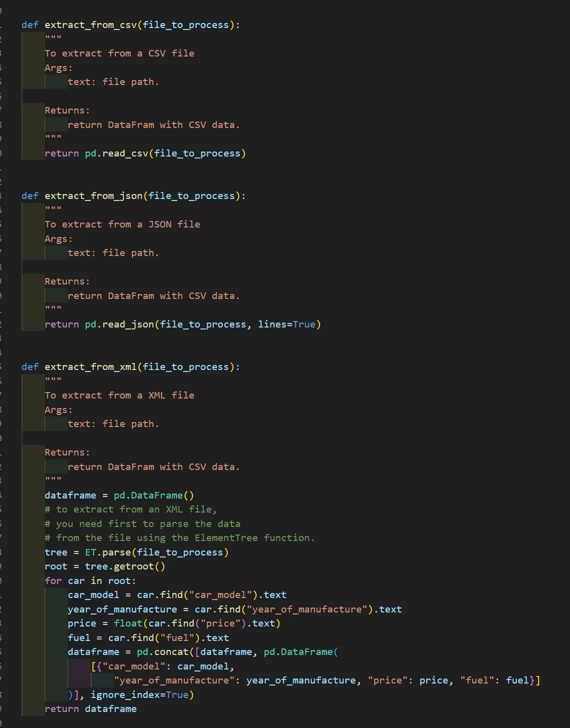The width and height of the screenshot is (570, 728).
Task: Click the extract_from_csv function name
Action: pyautogui.click(x=91, y=24)
